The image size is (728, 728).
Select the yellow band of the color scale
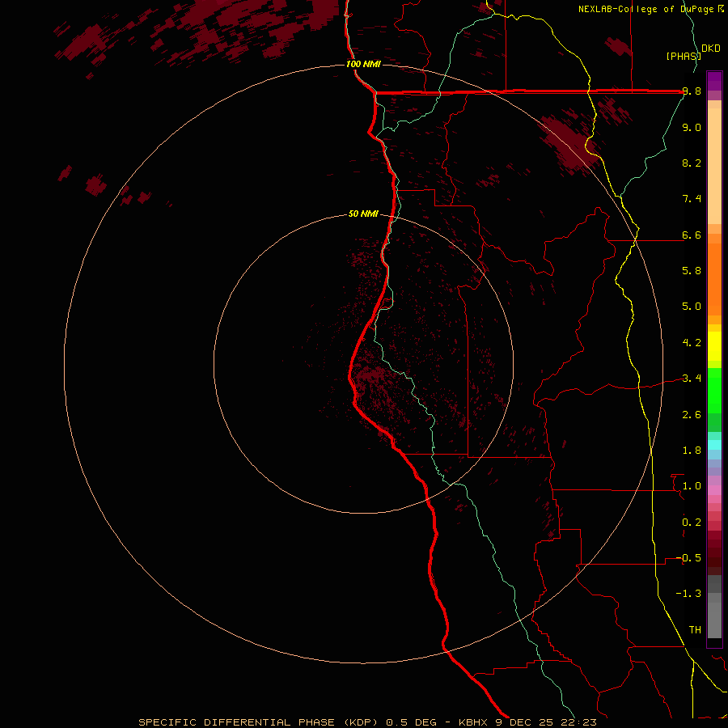714,346
